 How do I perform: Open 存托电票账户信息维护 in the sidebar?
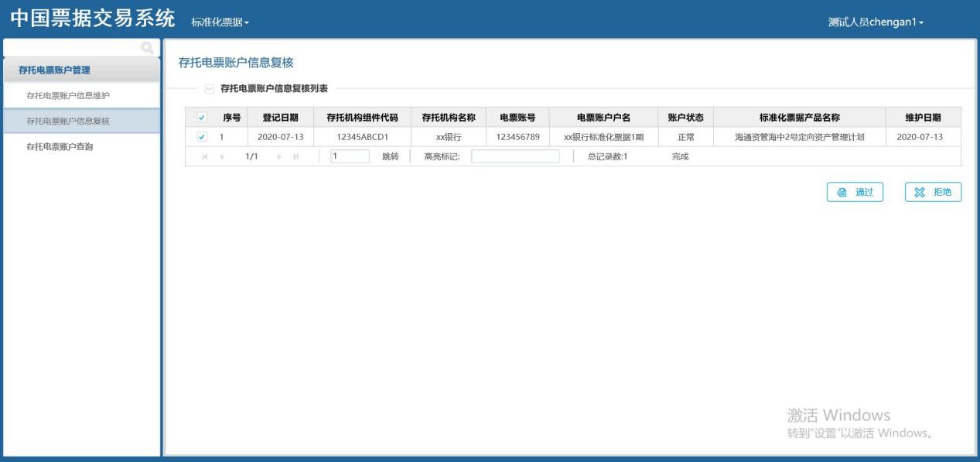[x=68, y=95]
